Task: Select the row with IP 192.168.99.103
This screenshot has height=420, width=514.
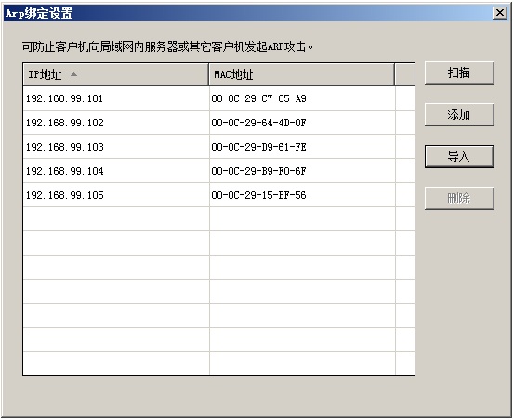Action: tap(219, 147)
